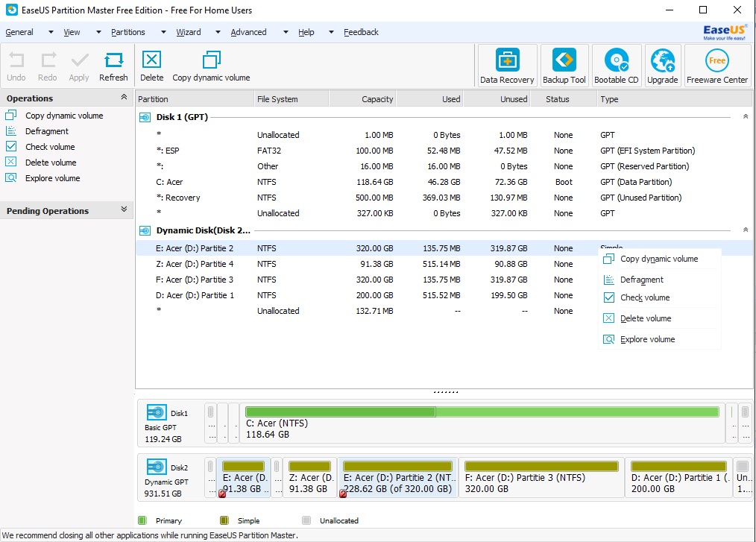Screen dimensions: 756x542
Task: Click the Unallocated legend color swatch
Action: 306,520
